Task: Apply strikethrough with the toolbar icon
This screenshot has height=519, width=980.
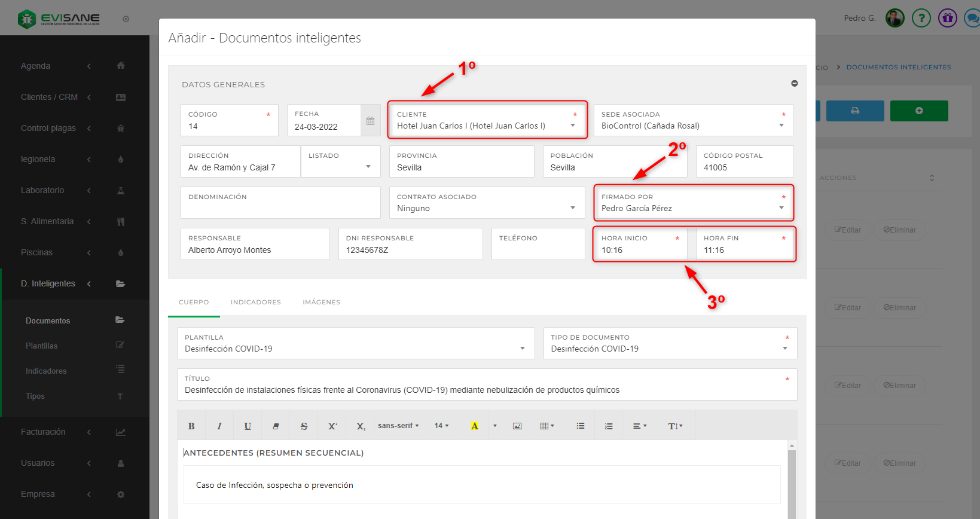Action: click(304, 426)
